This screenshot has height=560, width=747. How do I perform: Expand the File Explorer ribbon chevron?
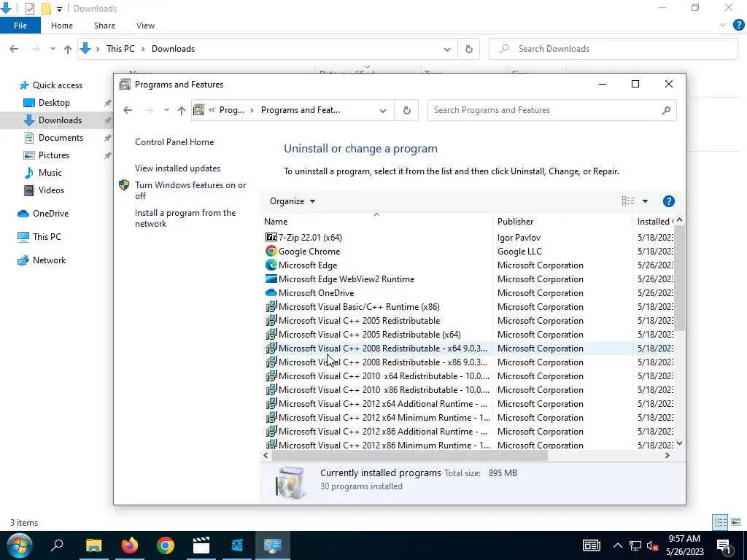click(x=723, y=26)
